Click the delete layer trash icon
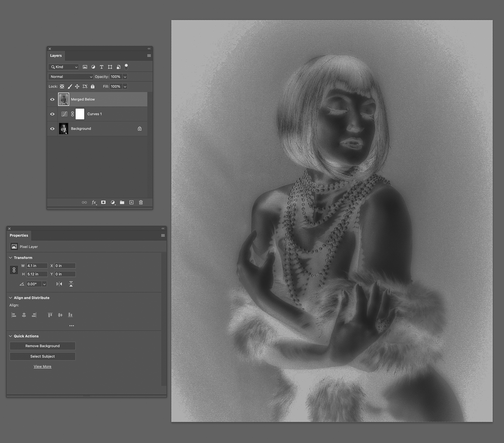Image resolution: width=504 pixels, height=443 pixels. point(141,202)
